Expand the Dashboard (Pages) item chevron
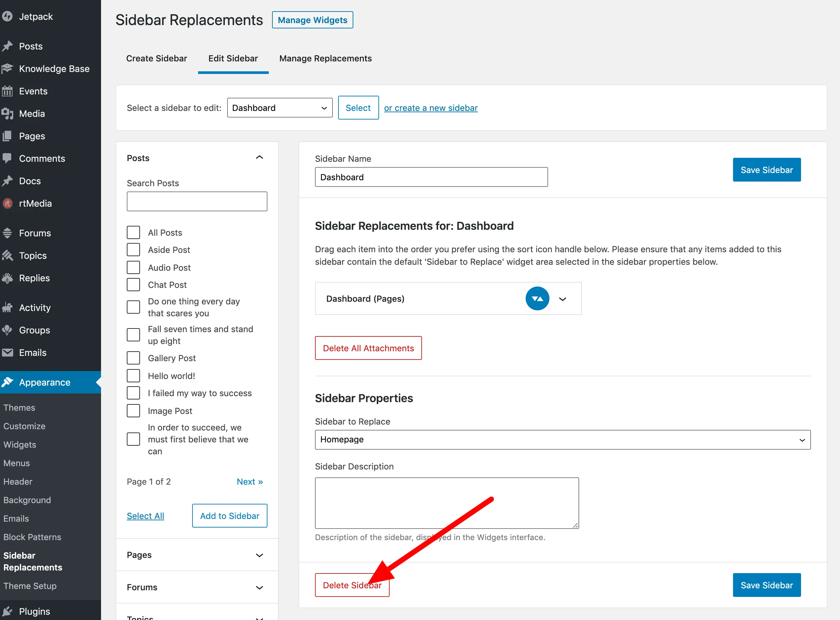 [x=562, y=299]
